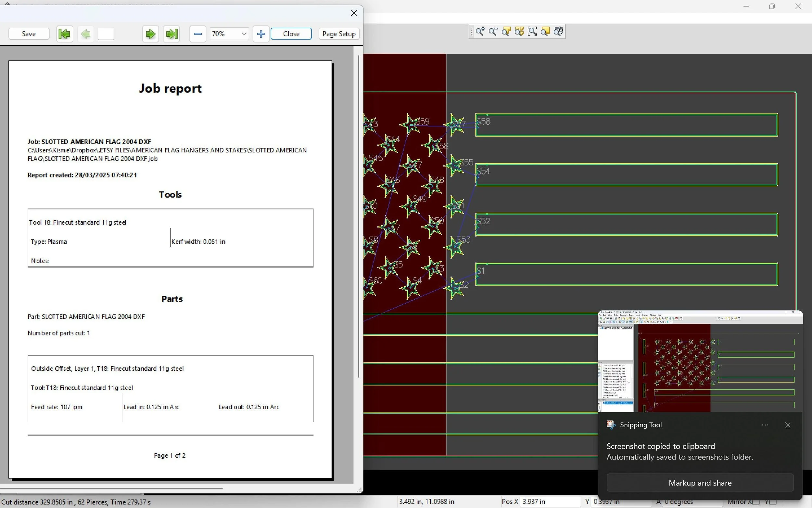The image size is (812, 508).
Task: Decrease report zoom with minus button
Action: [198, 34]
